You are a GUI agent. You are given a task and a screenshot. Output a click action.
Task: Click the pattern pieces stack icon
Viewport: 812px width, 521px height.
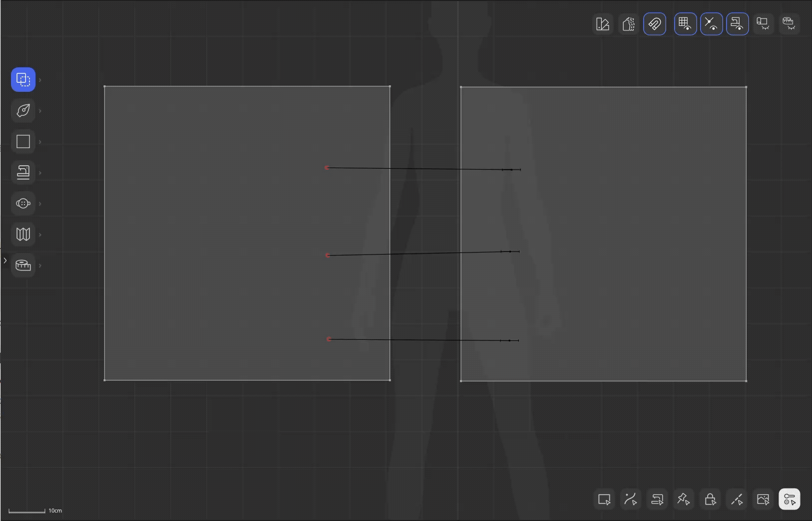pyautogui.click(x=629, y=24)
